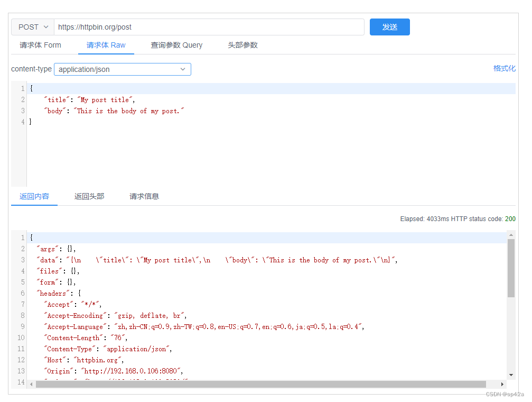Click the URL field with https://httpbin.org/post
This screenshot has height=402, width=532.
click(x=209, y=27)
